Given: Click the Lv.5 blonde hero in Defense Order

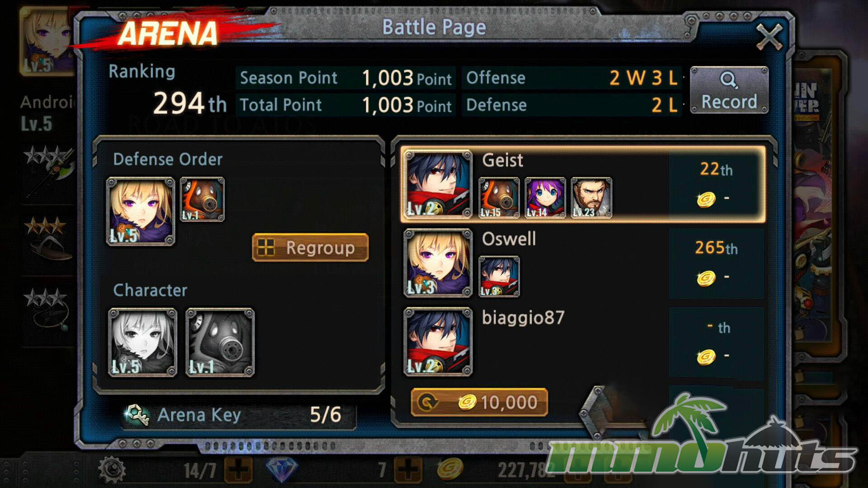Looking at the screenshot, I should coord(141,211).
